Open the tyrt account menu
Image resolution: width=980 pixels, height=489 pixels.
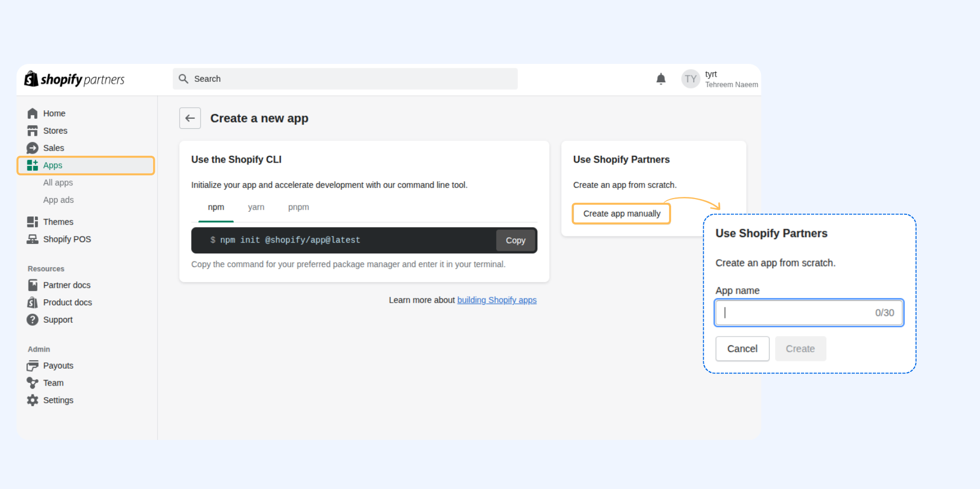pyautogui.click(x=720, y=79)
